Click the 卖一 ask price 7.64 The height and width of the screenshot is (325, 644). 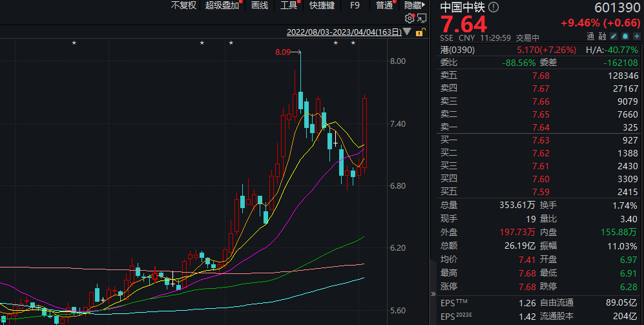541,127
